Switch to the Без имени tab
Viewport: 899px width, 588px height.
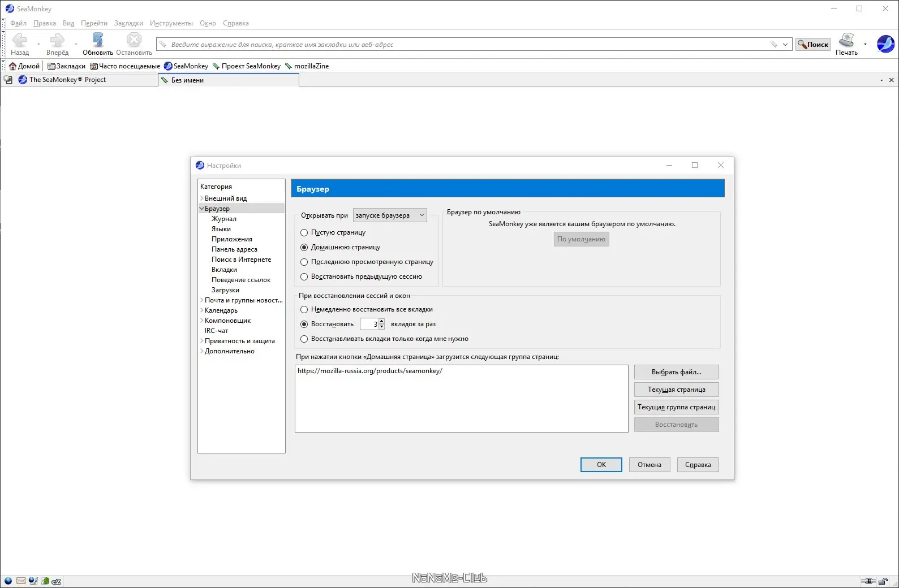[229, 80]
